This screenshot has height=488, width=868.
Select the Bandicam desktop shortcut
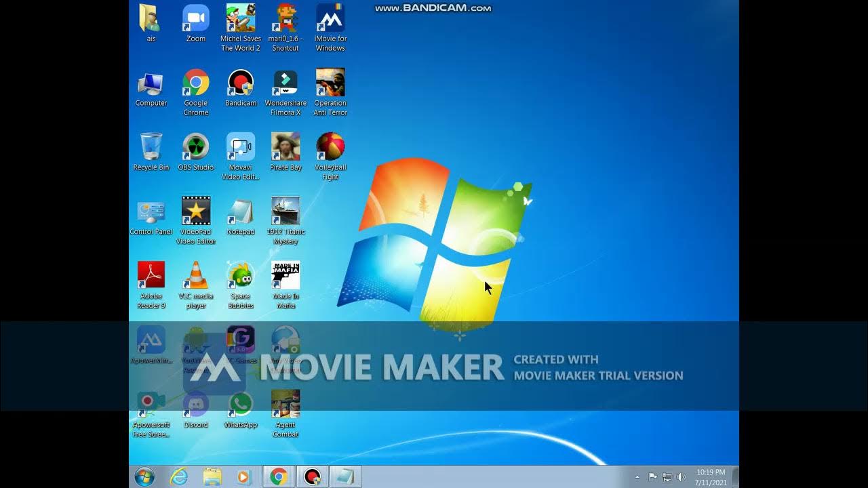click(241, 88)
